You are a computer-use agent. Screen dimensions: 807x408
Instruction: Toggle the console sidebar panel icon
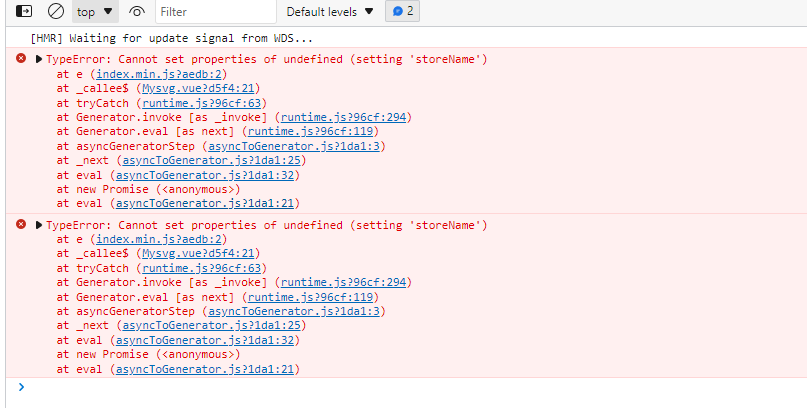pyautogui.click(x=24, y=11)
